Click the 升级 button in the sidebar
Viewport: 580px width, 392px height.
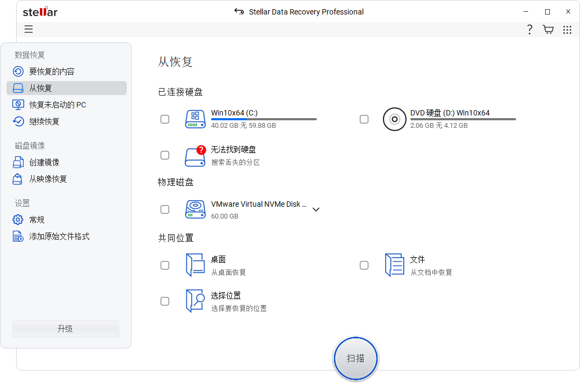(65, 329)
